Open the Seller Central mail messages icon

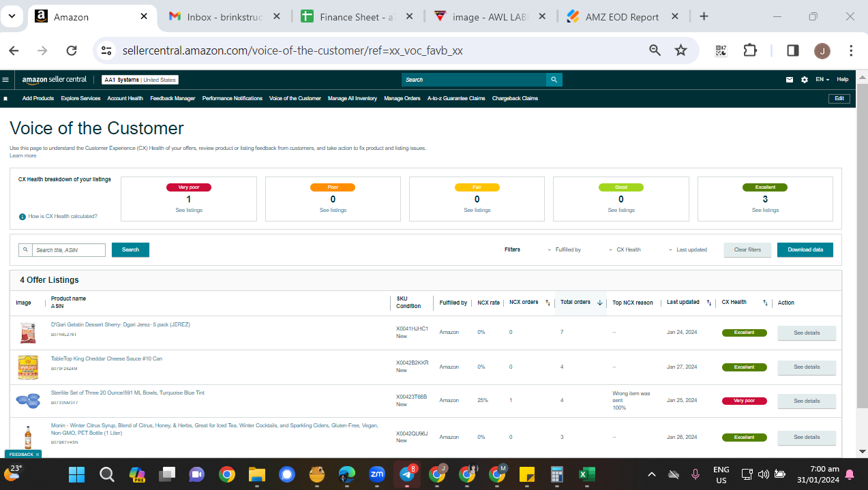[x=790, y=80]
